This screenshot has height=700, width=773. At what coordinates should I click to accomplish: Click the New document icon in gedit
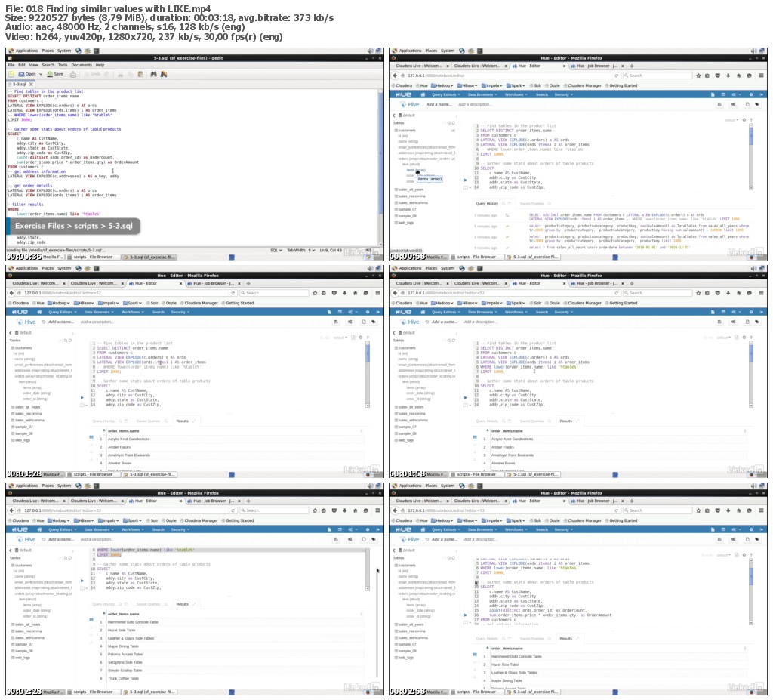pyautogui.click(x=11, y=74)
